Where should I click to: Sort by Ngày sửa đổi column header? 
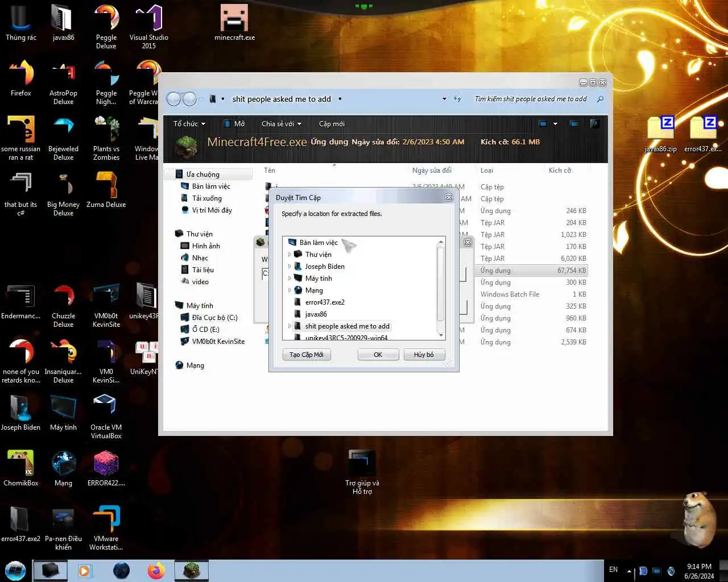point(432,171)
